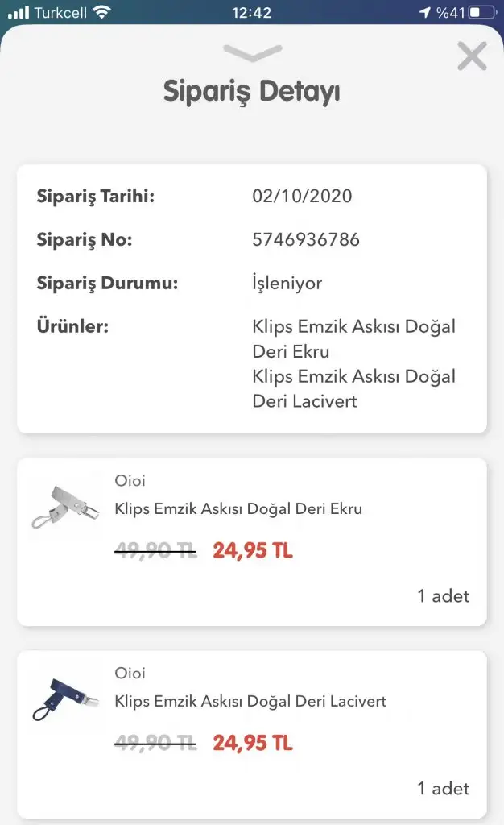The image size is (504, 825).
Task: Tap the Sipariş Detayı title
Action: click(251, 92)
